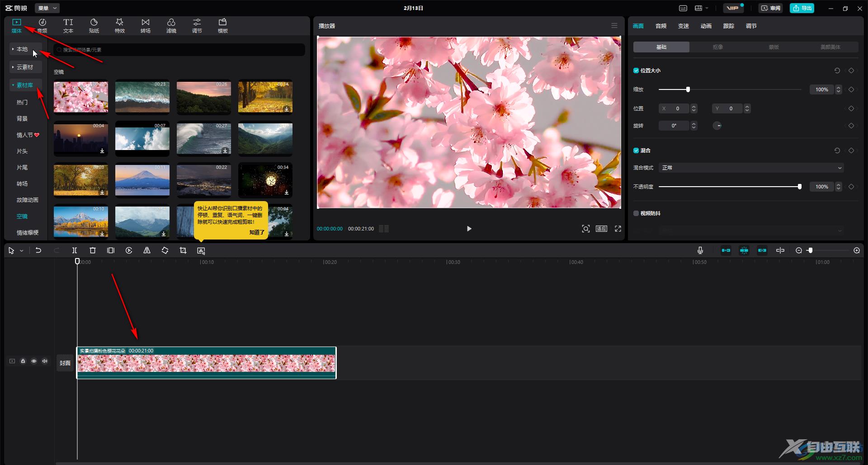Toggle the 混合 blend checkbox

tap(636, 150)
